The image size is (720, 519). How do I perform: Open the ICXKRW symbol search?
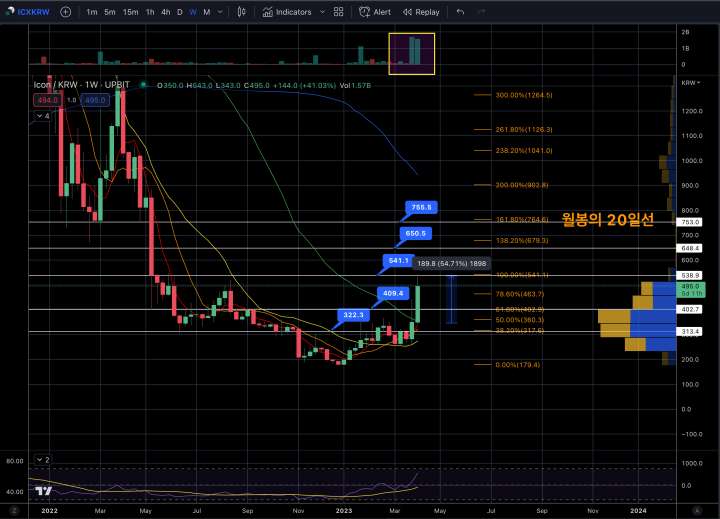click(28, 12)
